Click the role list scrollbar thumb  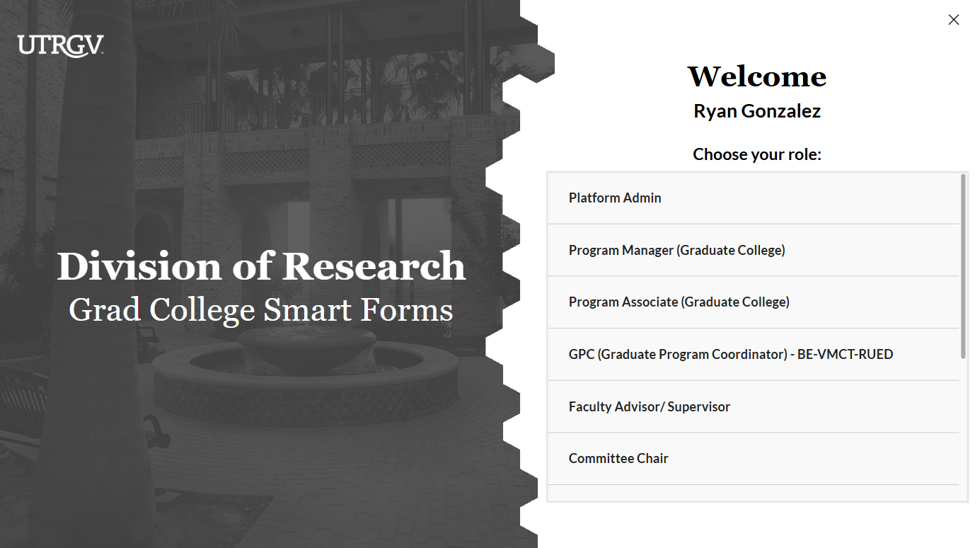[x=963, y=266]
